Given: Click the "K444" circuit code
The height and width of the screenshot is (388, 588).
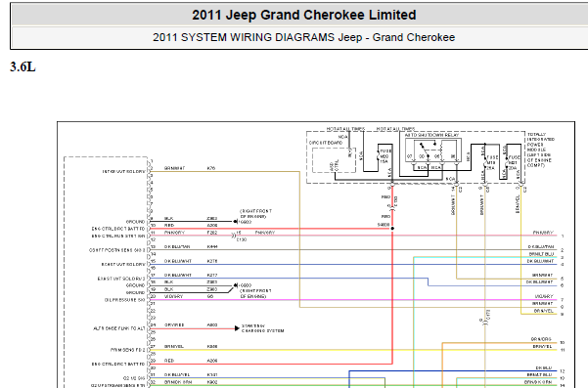Looking at the screenshot, I should [x=212, y=247].
